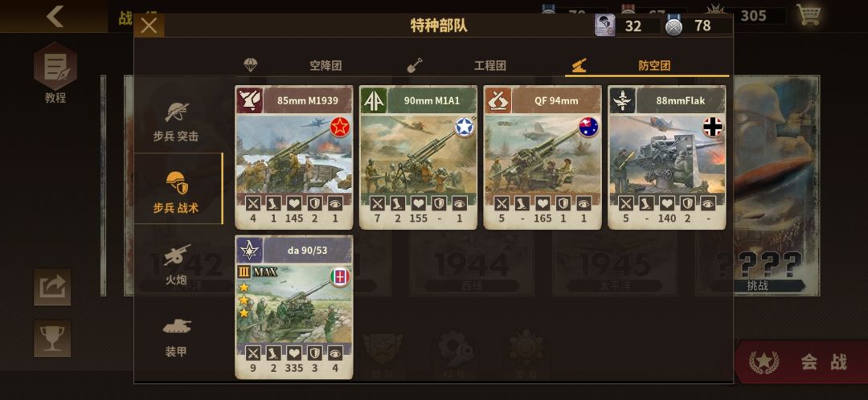Image resolution: width=868 pixels, height=400 pixels.
Task: Click the Soviet red star flag badge
Action: tap(341, 127)
